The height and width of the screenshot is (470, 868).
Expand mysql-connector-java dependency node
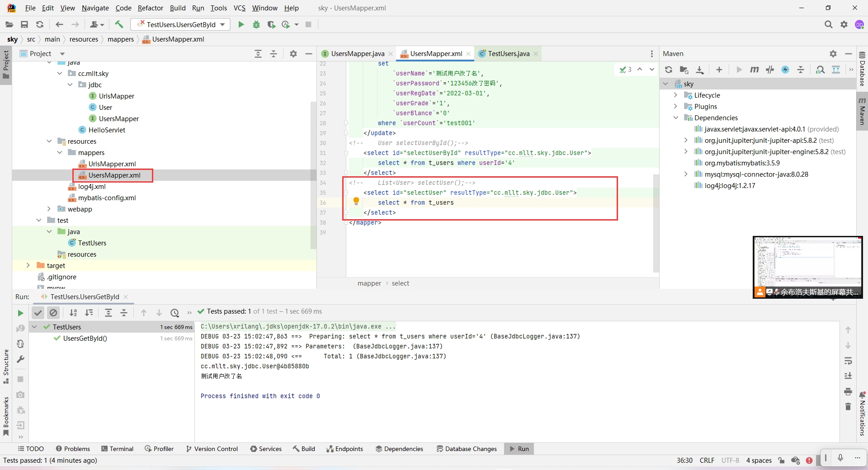[686, 174]
